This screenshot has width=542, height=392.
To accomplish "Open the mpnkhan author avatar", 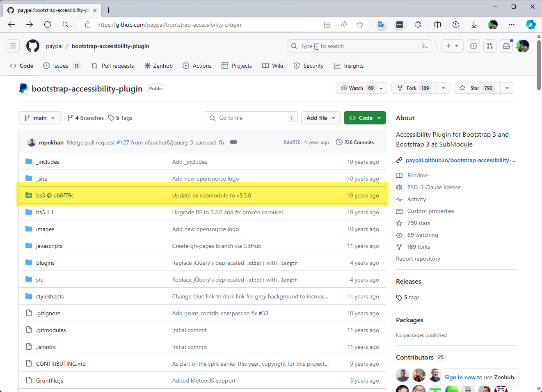I will pyautogui.click(x=32, y=142).
